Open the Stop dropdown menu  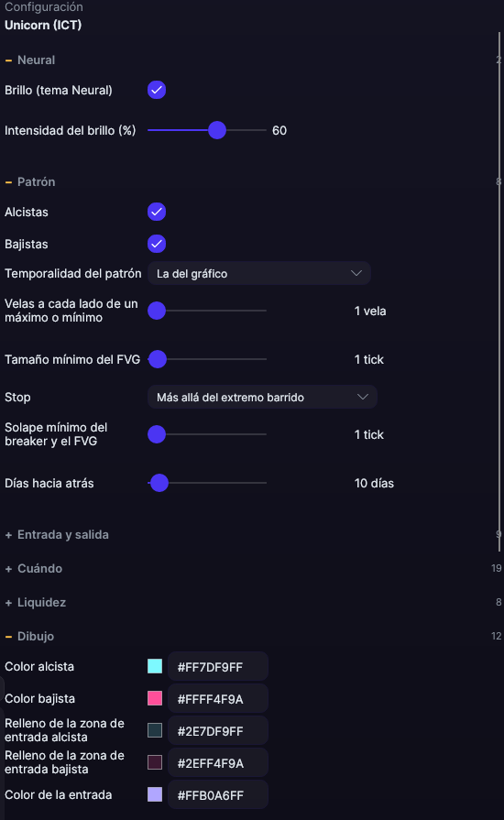(x=262, y=397)
